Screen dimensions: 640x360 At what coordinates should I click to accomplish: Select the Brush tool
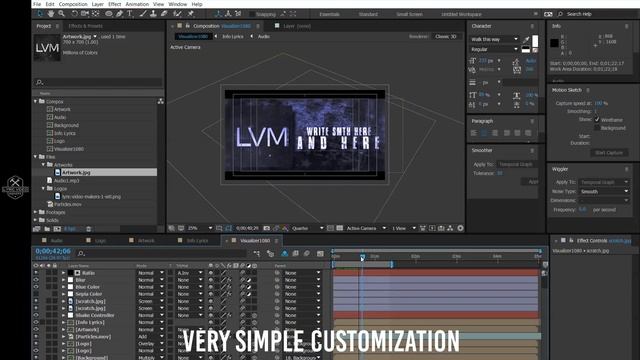click(143, 14)
